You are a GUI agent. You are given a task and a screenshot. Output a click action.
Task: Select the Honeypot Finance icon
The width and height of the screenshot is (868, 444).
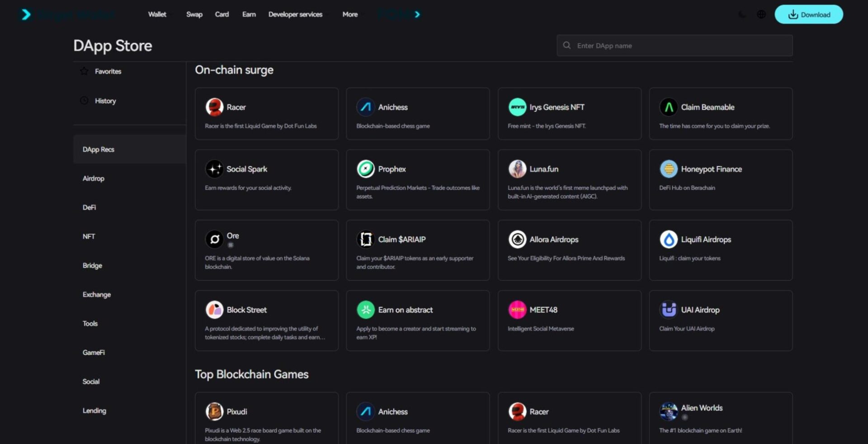669,169
